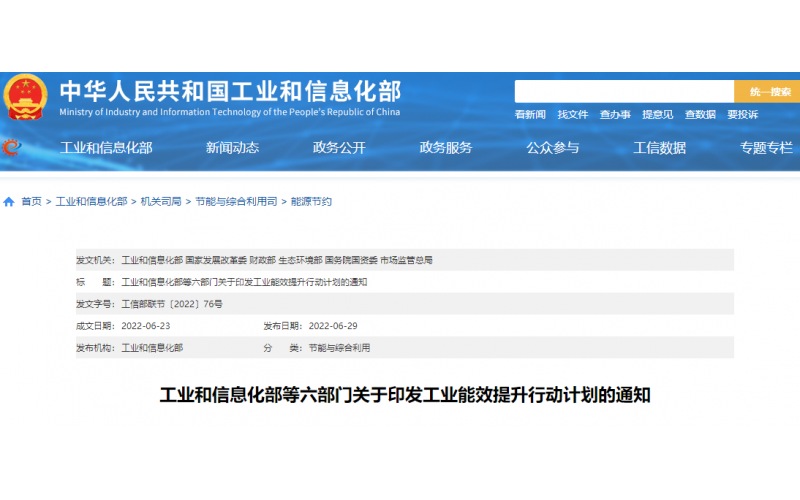
Task: Open the 查办事 quick link
Action: click(615, 115)
